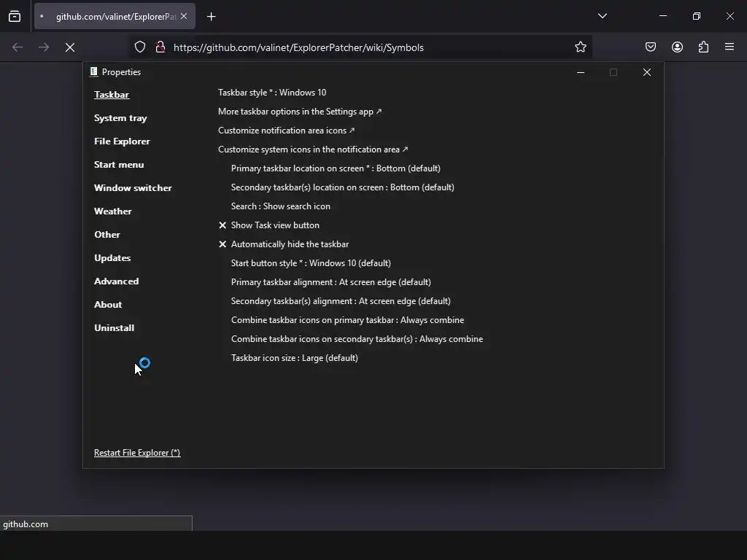Restore down the Firefox window
Image resolution: width=747 pixels, height=560 pixels.
coord(697,16)
